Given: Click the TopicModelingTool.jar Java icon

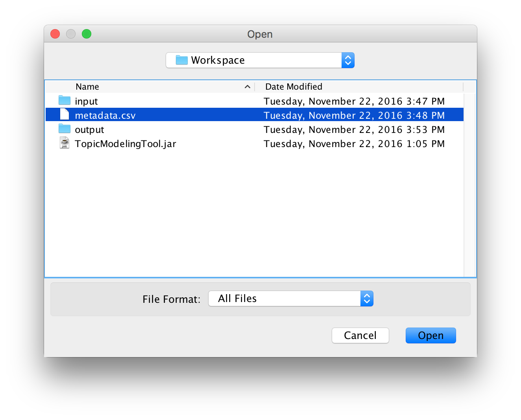Looking at the screenshot, I should point(65,143).
